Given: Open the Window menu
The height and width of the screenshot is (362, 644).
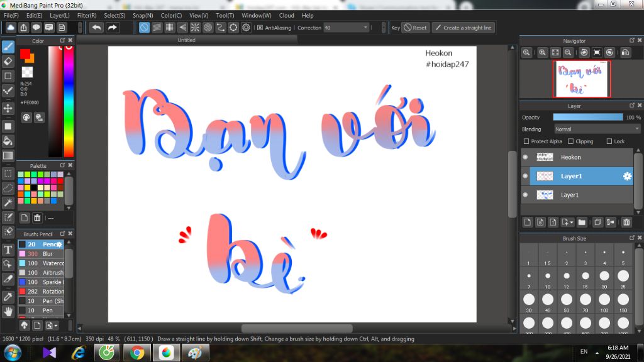Looking at the screenshot, I should 257,15.
